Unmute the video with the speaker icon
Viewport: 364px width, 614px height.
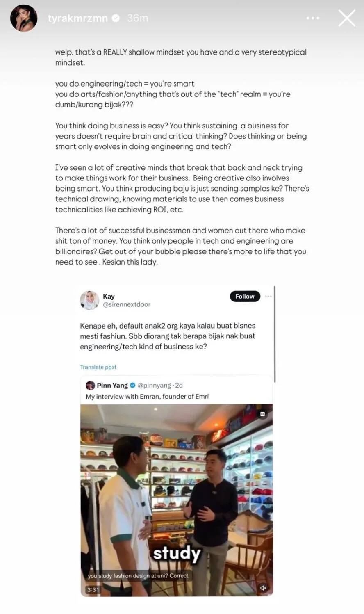tap(263, 588)
